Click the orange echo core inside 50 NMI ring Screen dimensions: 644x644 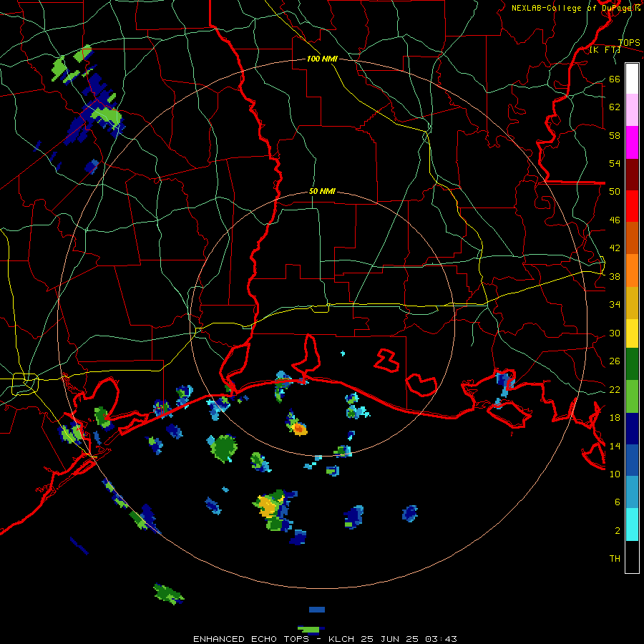click(299, 429)
